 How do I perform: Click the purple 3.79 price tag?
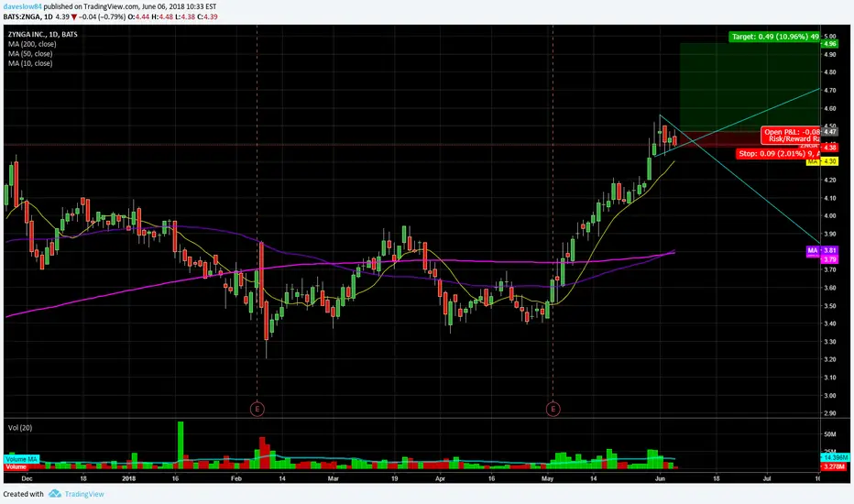point(830,259)
